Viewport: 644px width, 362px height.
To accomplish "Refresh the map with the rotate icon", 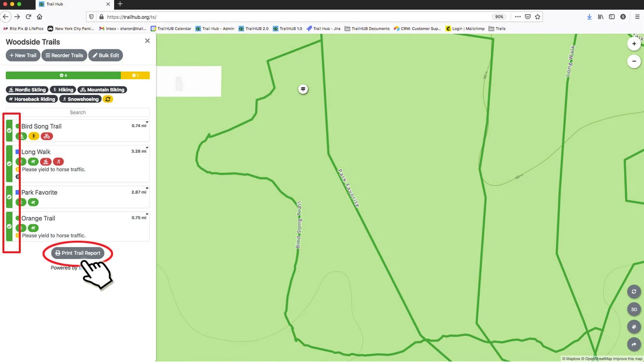I will 634,292.
